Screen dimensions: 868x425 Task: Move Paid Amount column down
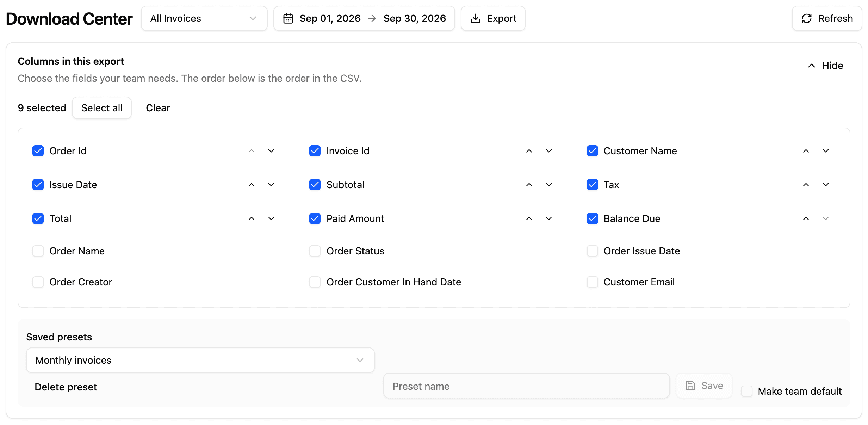click(549, 218)
